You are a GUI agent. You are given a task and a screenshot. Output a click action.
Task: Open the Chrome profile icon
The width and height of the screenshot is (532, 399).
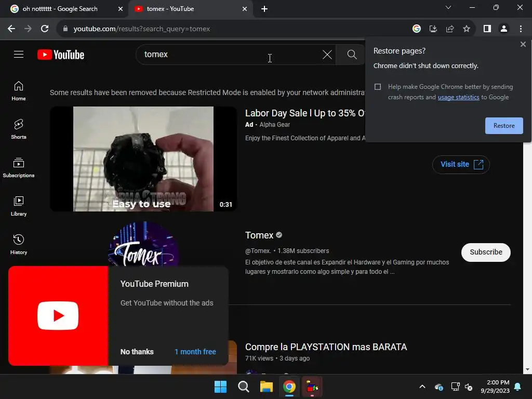(504, 29)
